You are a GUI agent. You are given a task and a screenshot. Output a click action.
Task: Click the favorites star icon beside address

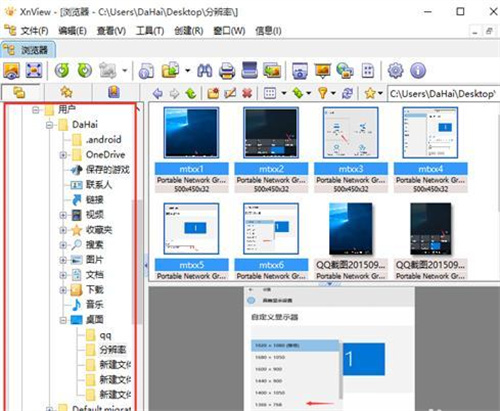[x=370, y=93]
